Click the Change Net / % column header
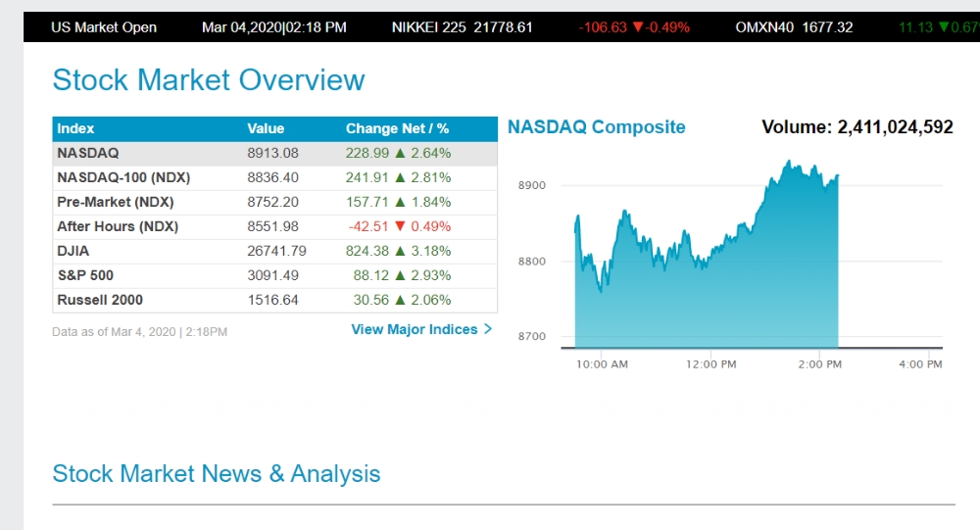 tap(397, 129)
